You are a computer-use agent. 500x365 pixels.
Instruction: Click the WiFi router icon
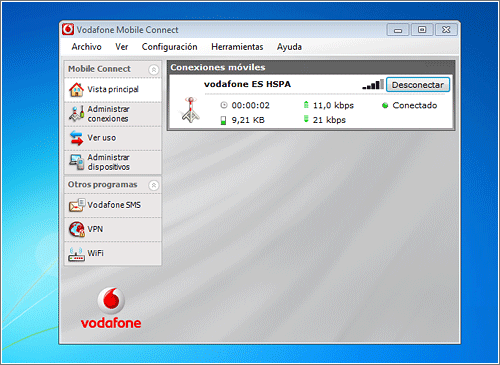pyautogui.click(x=76, y=254)
